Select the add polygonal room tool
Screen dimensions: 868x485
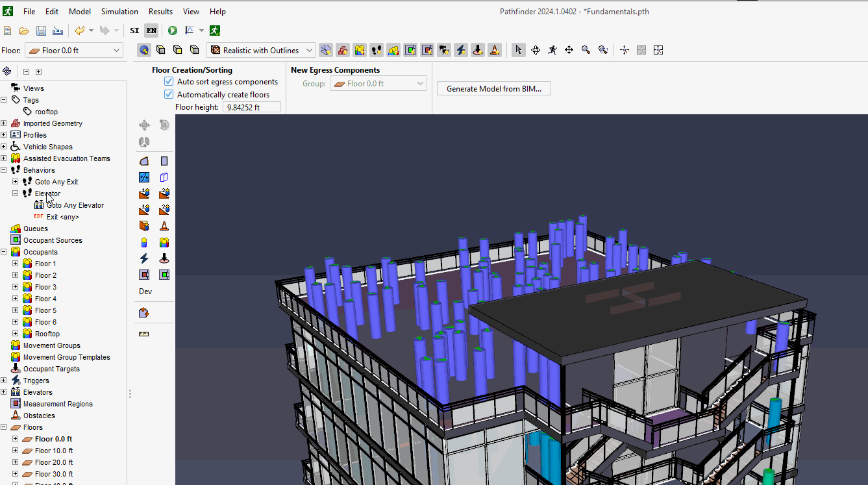coord(144,161)
